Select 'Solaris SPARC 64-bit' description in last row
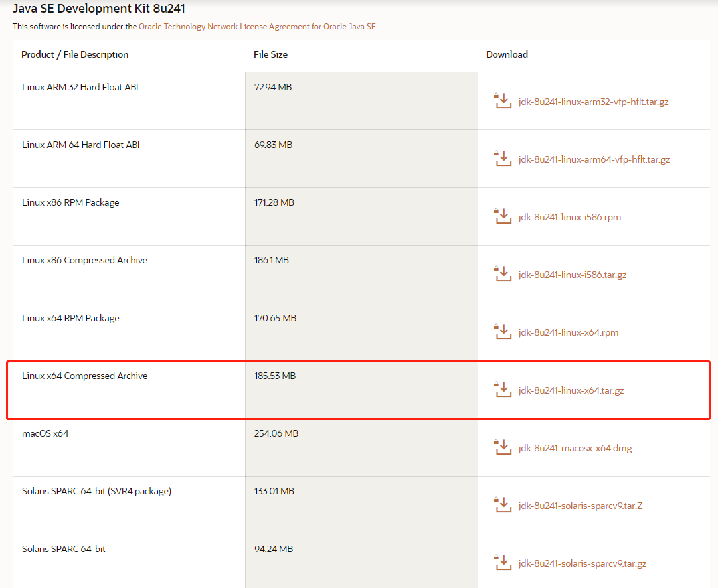The width and height of the screenshot is (718, 588). (x=64, y=549)
